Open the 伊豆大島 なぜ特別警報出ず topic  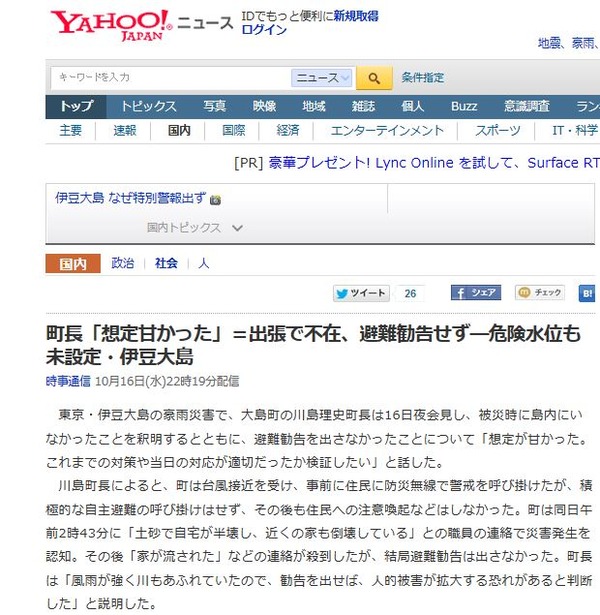[130, 198]
